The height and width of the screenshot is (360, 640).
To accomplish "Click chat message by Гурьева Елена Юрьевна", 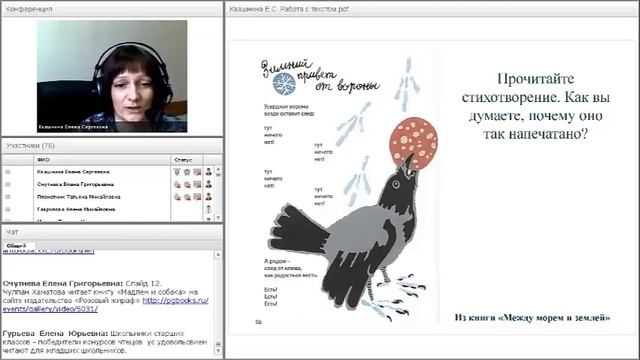I will coord(105,342).
